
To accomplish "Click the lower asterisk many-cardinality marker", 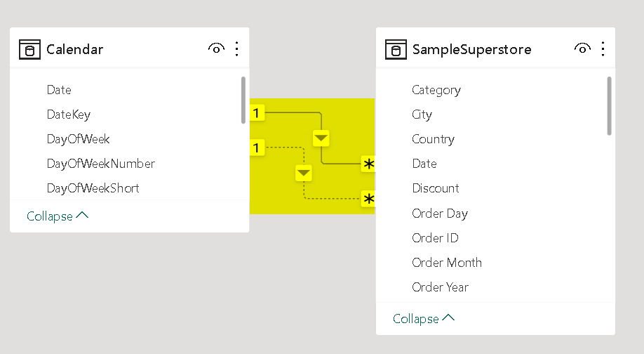I will point(368,199).
